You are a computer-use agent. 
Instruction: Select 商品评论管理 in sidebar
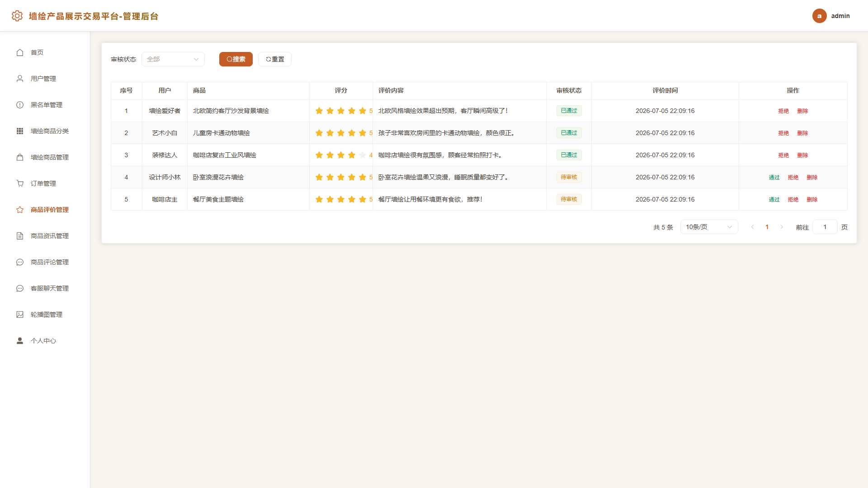tap(45, 262)
